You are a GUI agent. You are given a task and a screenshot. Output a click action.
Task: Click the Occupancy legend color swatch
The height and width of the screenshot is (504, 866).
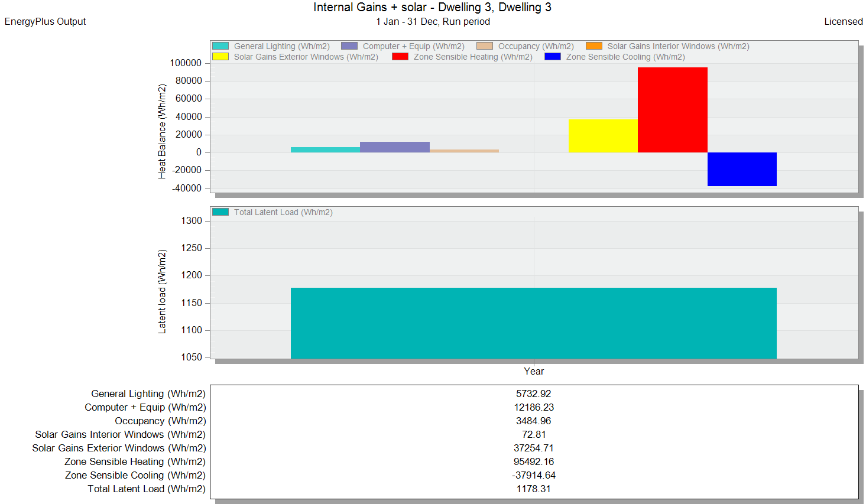485,46
